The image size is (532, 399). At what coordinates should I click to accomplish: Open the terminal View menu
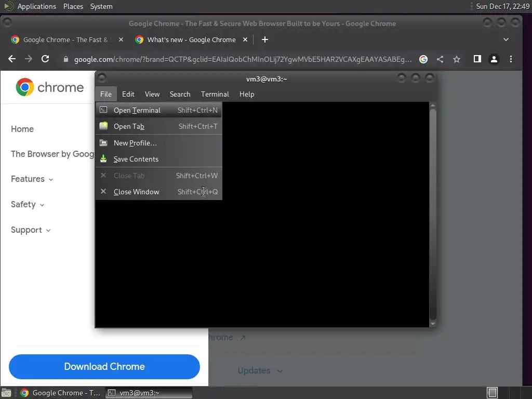click(x=152, y=94)
